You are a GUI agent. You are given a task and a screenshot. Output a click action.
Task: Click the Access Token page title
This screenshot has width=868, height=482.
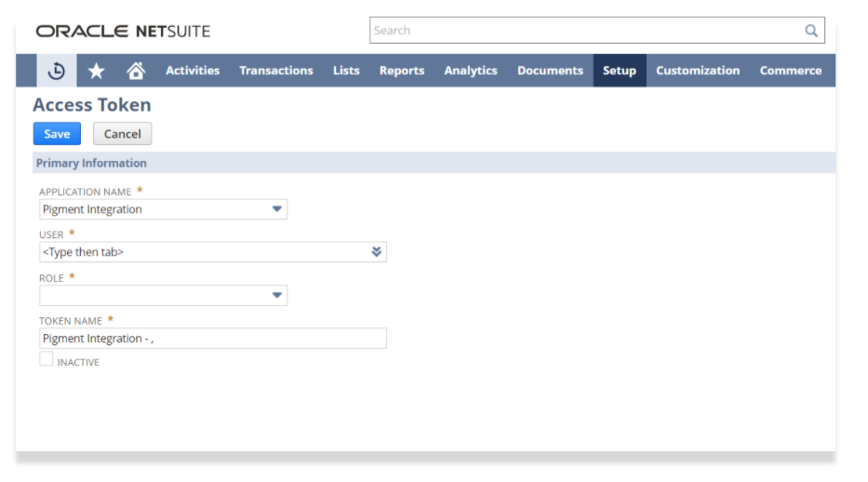92,104
